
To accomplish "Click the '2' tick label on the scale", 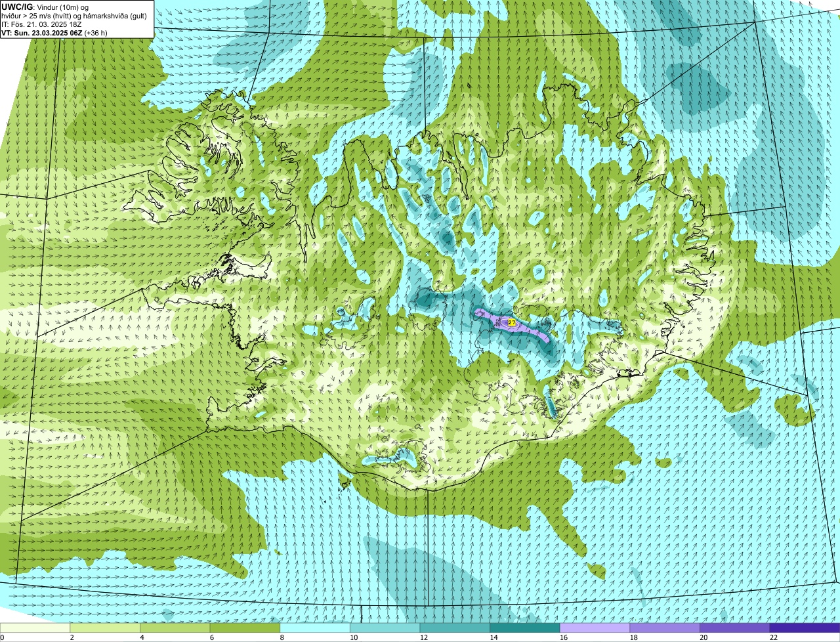I will point(72,637).
